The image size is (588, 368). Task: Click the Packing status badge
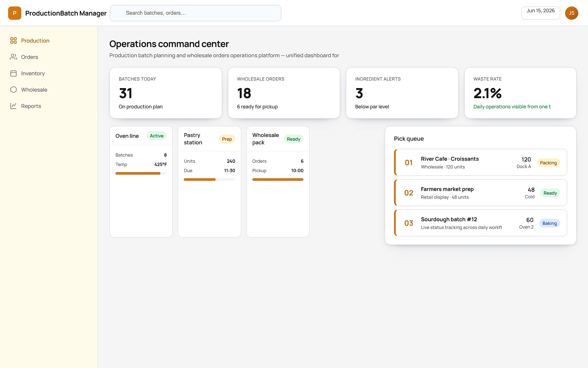(548, 163)
